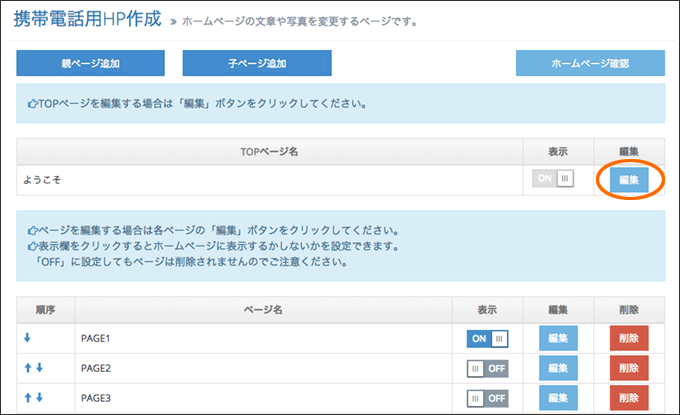Click the 子ページ追加 button

tap(257, 63)
